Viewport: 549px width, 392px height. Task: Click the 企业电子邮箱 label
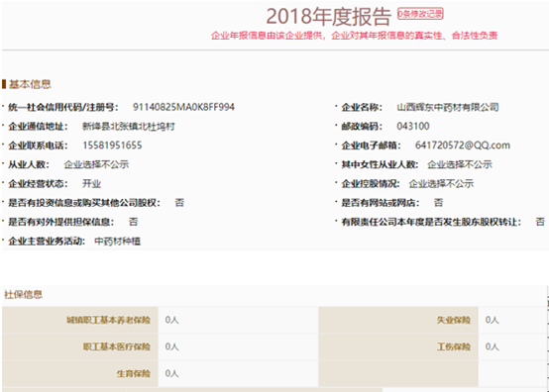[372, 146]
